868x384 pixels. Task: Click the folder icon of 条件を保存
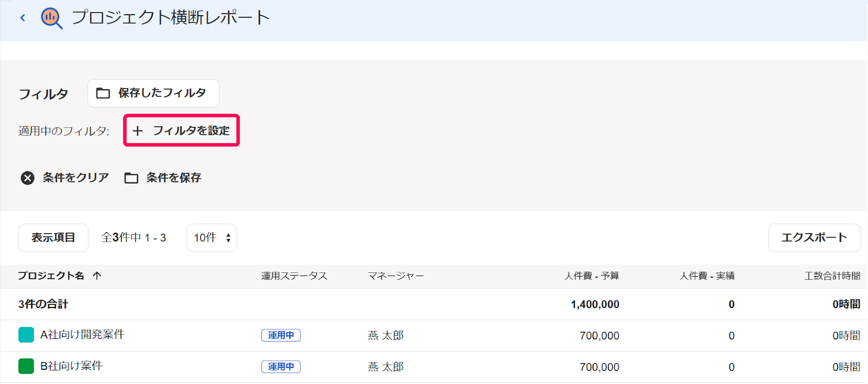131,178
